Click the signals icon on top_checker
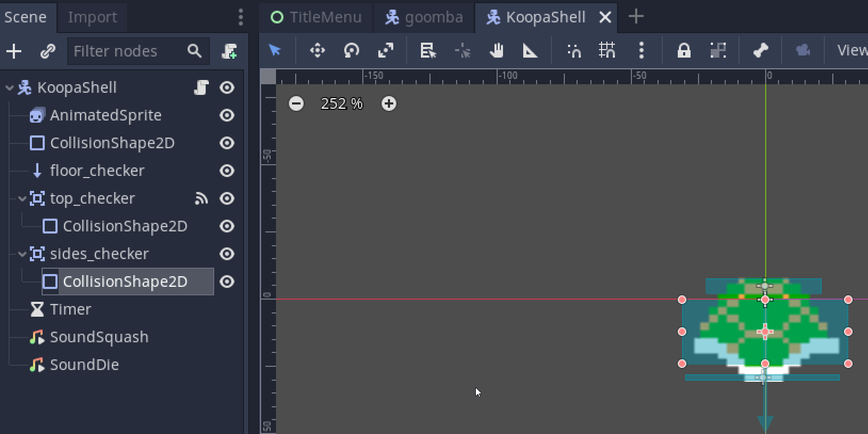This screenshot has width=868, height=434. (201, 198)
